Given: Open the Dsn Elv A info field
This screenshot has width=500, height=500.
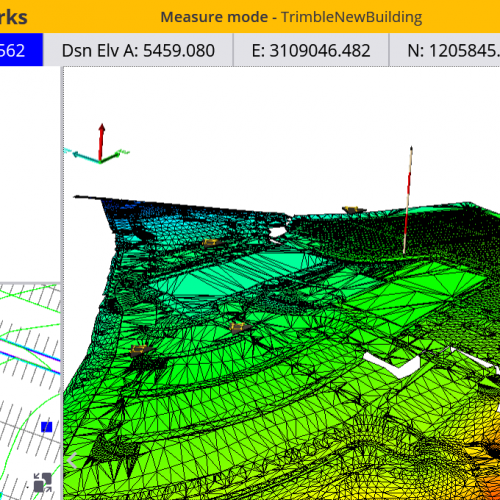Looking at the screenshot, I should (138, 50).
